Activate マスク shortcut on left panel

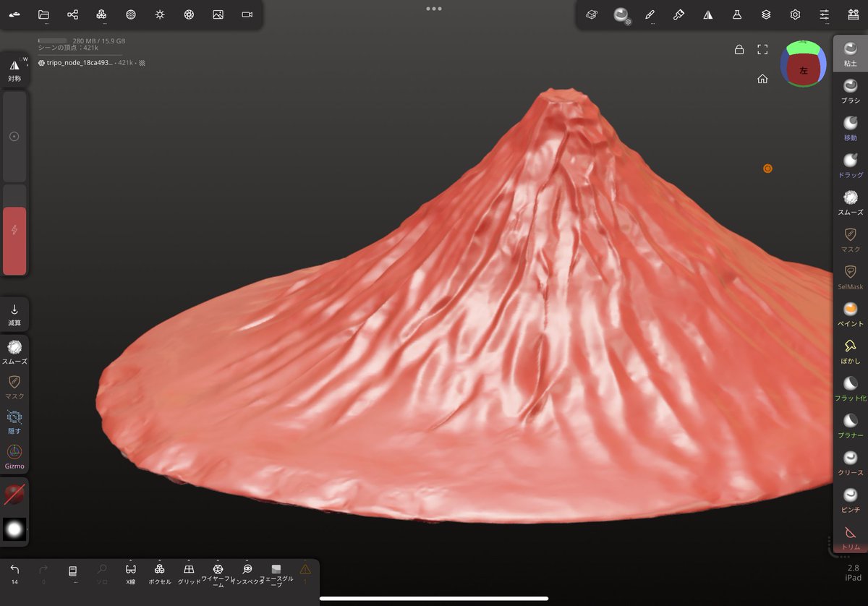coord(14,385)
